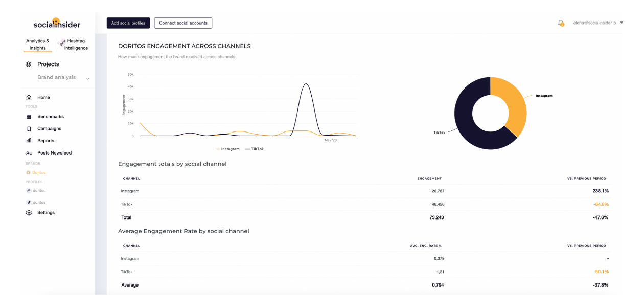Image resolution: width=644 pixels, height=307 pixels.
Task: Click TikTok engagement value 46.456
Action: point(438,204)
